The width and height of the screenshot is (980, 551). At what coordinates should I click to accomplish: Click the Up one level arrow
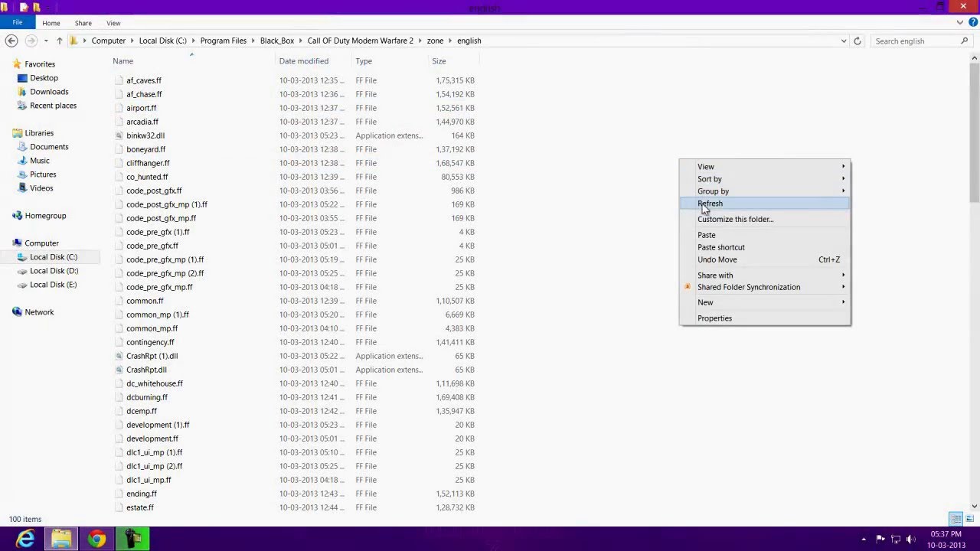click(59, 41)
